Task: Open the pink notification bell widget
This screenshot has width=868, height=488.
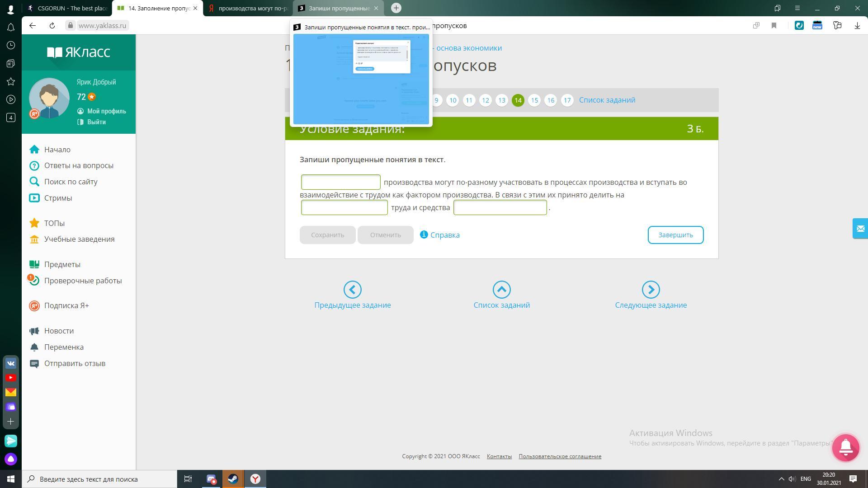Action: tap(845, 447)
